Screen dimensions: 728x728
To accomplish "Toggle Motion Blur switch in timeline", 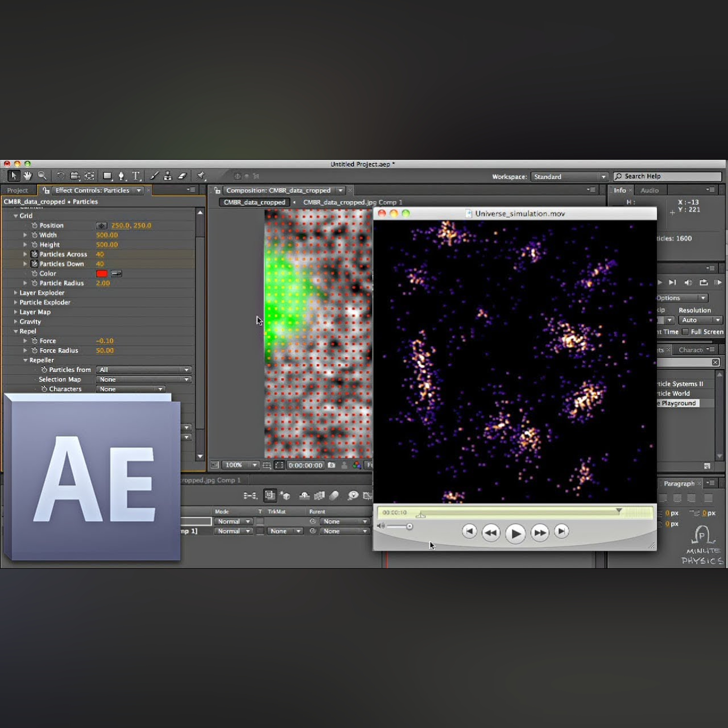I will tap(334, 496).
